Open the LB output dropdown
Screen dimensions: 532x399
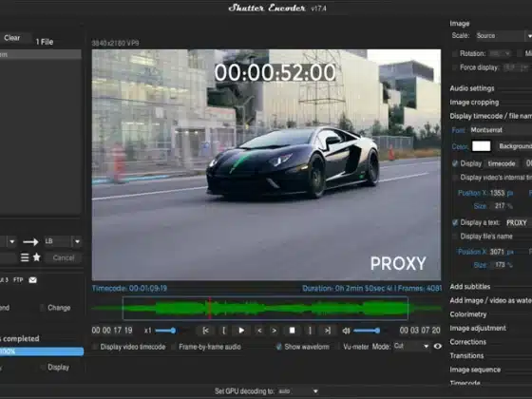[62, 241]
